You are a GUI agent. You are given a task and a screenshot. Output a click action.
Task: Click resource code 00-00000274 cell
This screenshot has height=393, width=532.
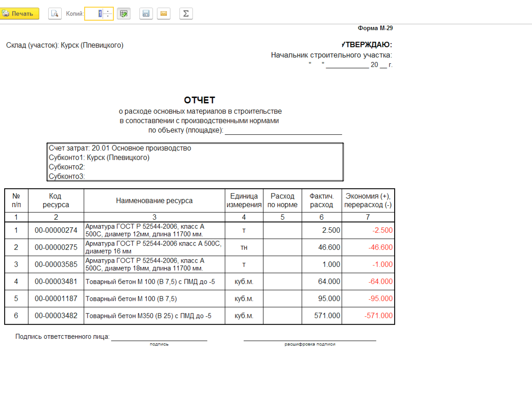coord(56,230)
